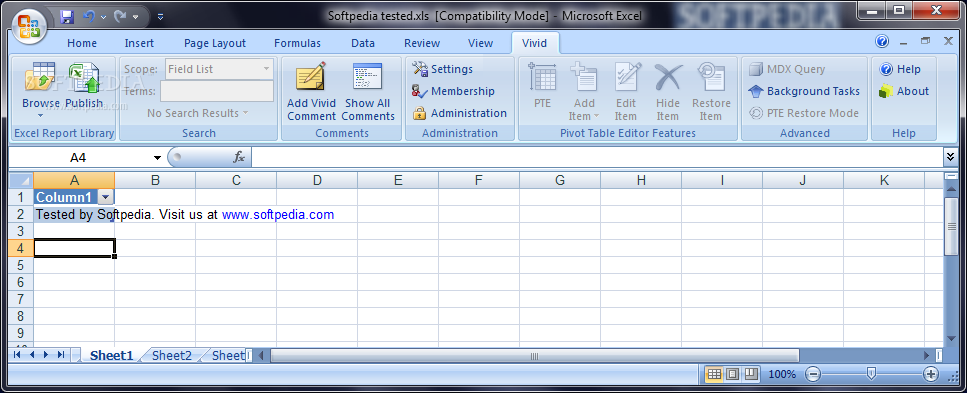Toggle PTE Restore Mode

point(804,113)
